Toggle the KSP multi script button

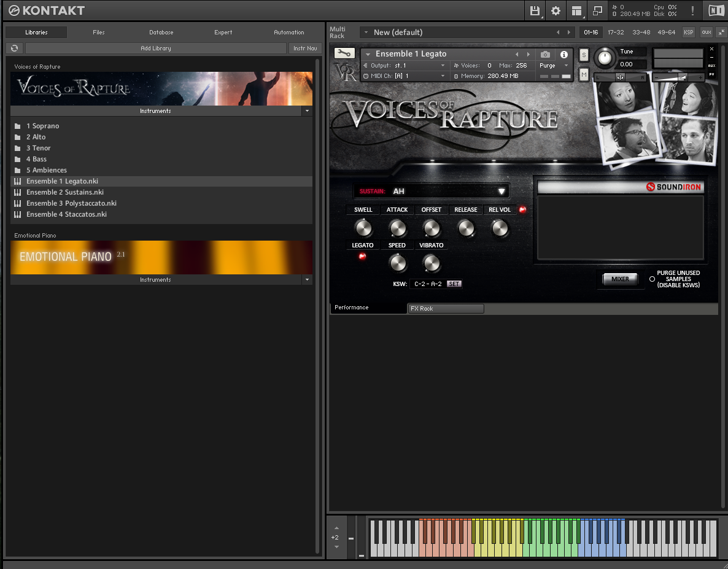[x=689, y=33]
